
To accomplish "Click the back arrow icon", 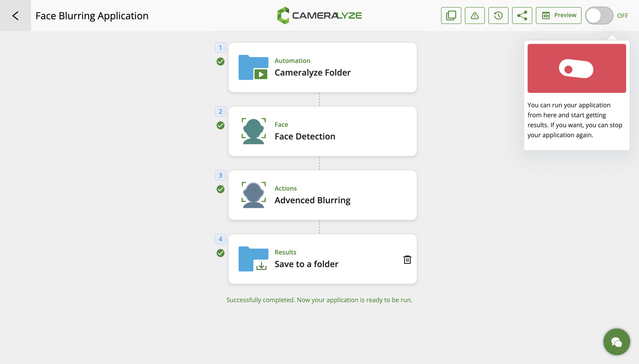I will [15, 16].
